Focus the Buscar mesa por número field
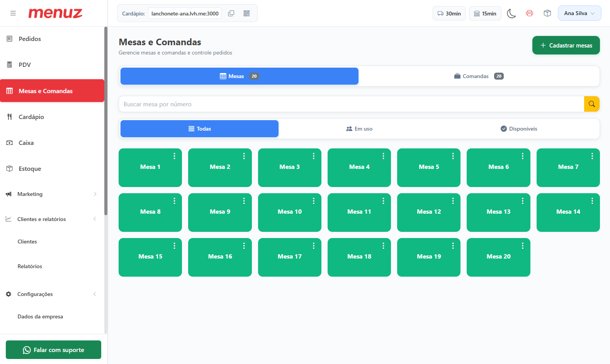This screenshot has height=364, width=610. (351, 104)
